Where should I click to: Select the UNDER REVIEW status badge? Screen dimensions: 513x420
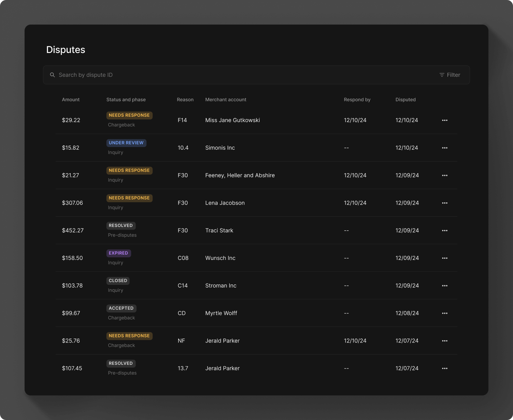click(126, 143)
